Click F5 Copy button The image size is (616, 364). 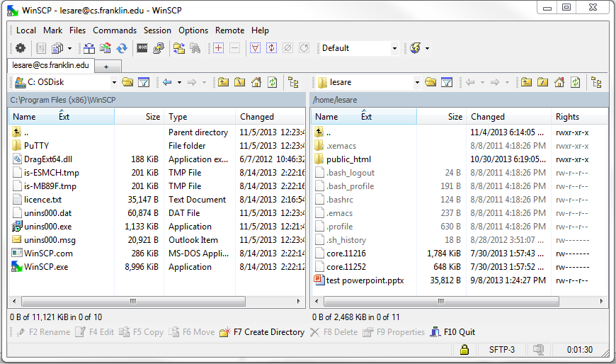(x=141, y=332)
